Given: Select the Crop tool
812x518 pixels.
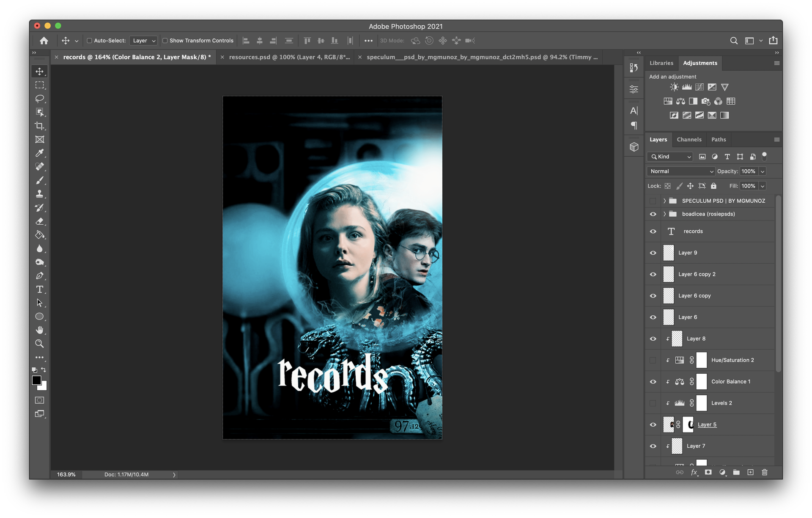Looking at the screenshot, I should (40, 126).
